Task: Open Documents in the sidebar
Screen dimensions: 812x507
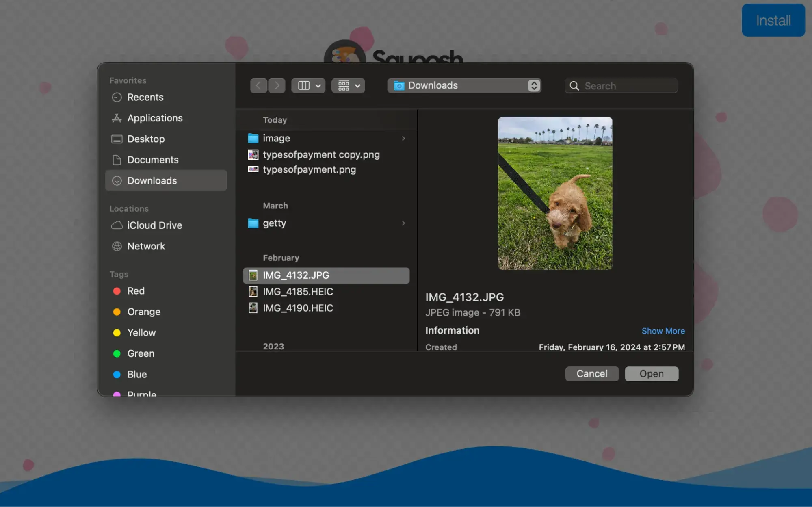Action: (166, 160)
